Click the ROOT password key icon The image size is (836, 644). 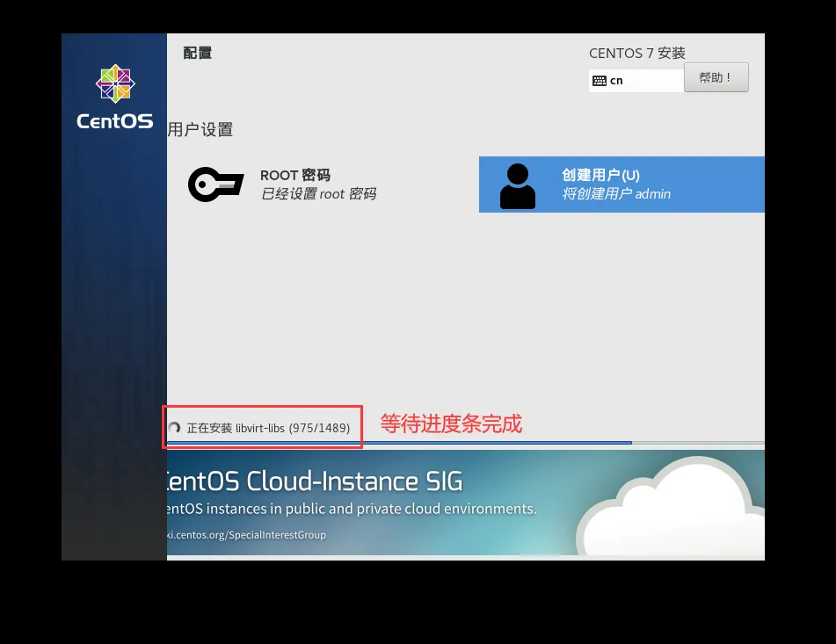coord(216,185)
